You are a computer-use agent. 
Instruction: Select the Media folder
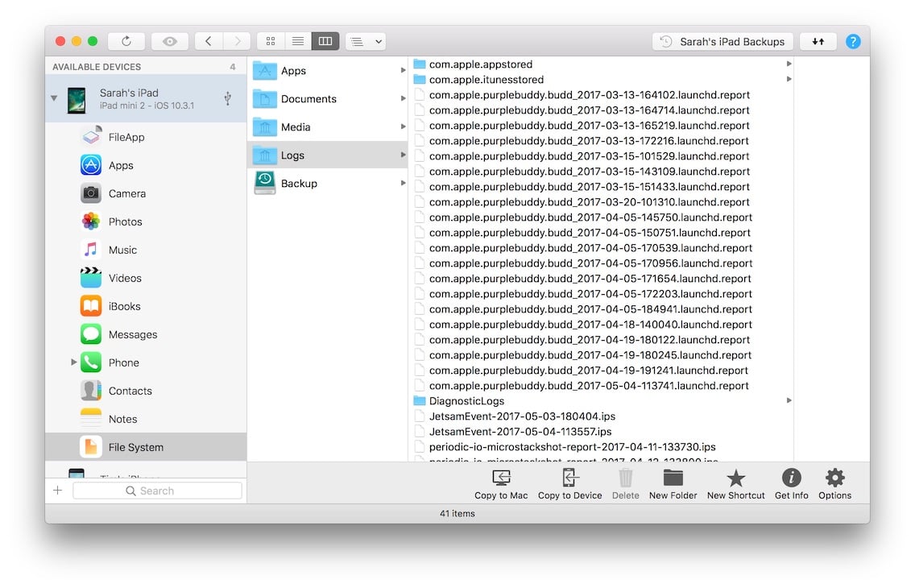point(329,126)
